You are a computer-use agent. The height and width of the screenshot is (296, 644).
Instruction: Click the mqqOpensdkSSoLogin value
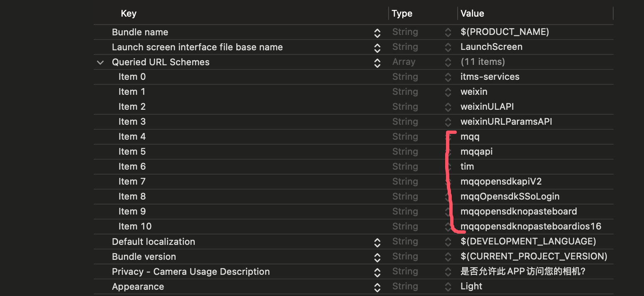[510, 197]
